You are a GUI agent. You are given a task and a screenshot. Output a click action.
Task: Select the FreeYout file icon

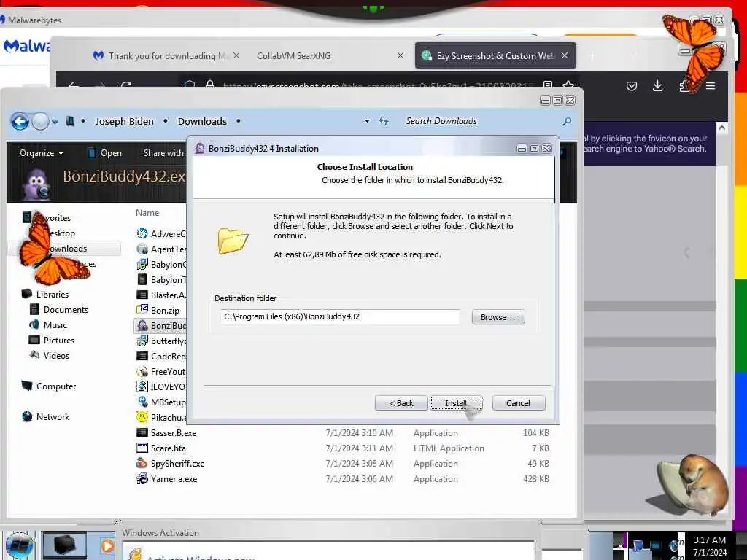pyautogui.click(x=142, y=371)
